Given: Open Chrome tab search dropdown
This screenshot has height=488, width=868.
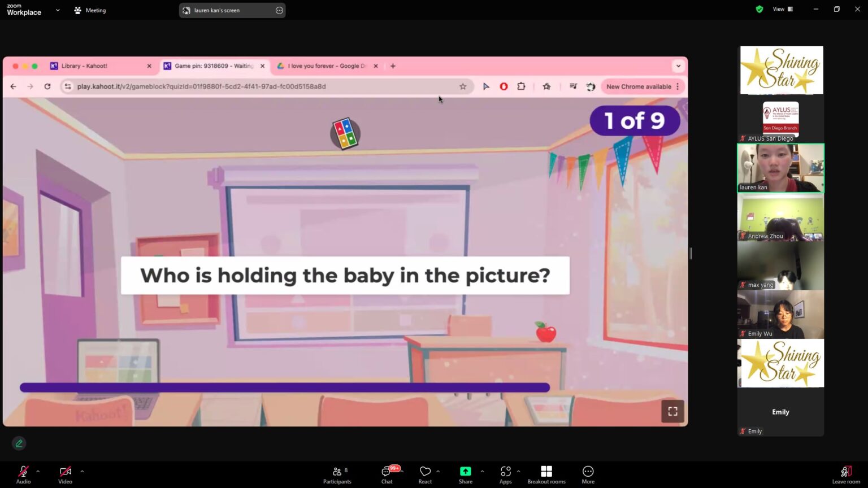Looking at the screenshot, I should tap(678, 66).
